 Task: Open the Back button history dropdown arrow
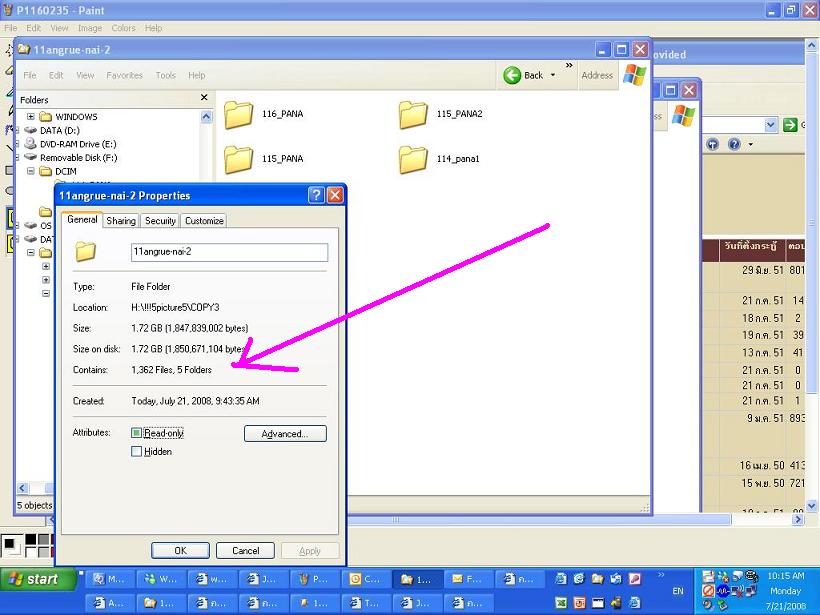(553, 75)
